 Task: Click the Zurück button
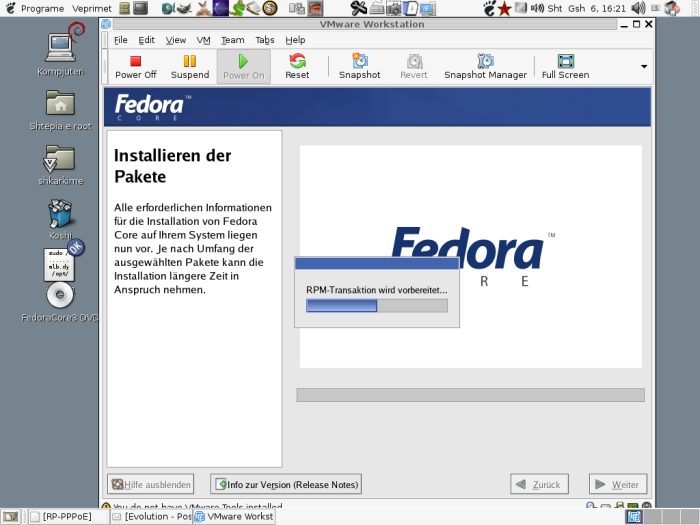[x=539, y=484]
